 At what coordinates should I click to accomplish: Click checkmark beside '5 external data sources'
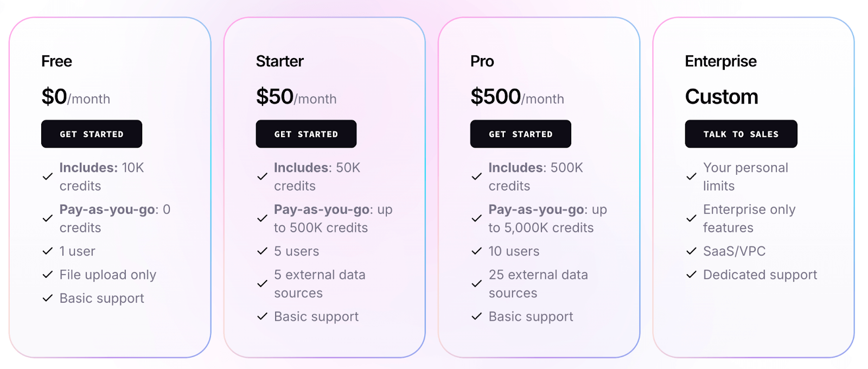pyautogui.click(x=262, y=284)
